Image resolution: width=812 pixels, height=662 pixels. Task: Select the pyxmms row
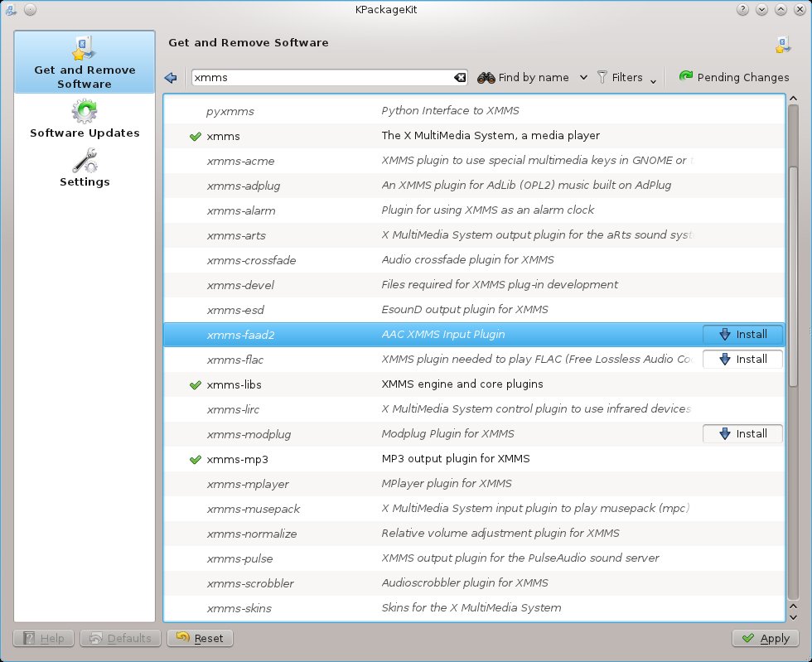click(x=474, y=111)
